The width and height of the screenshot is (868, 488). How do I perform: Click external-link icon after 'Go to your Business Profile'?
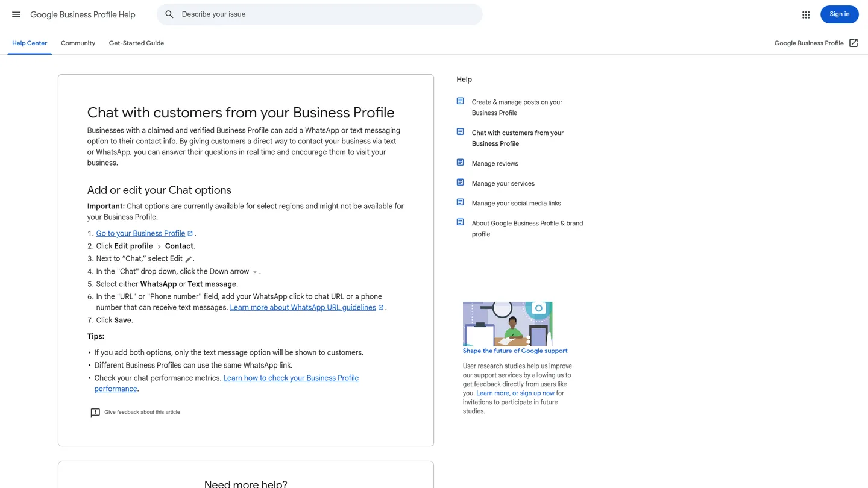pyautogui.click(x=190, y=233)
